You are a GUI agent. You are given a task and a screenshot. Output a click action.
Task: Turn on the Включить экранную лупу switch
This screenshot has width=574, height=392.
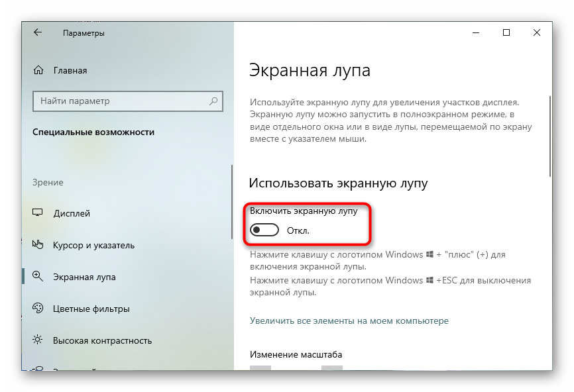[x=264, y=230]
